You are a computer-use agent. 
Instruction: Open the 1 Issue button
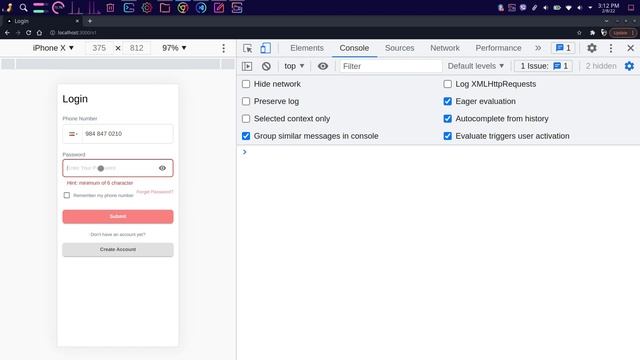544,66
